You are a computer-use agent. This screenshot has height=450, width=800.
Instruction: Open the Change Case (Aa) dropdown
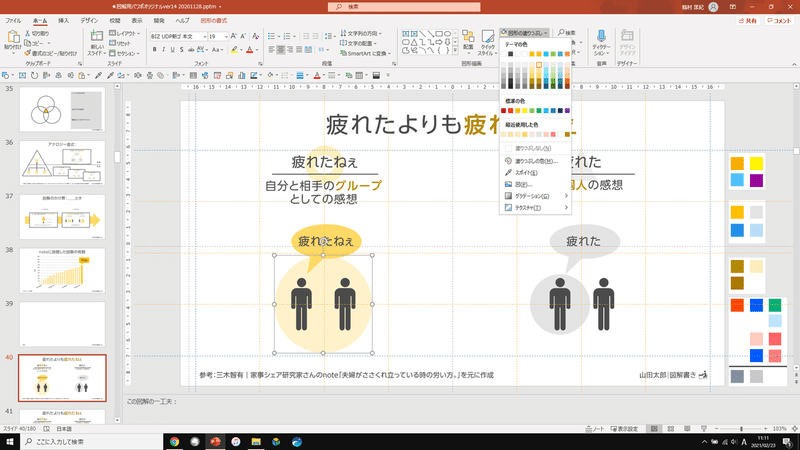pyautogui.click(x=218, y=49)
